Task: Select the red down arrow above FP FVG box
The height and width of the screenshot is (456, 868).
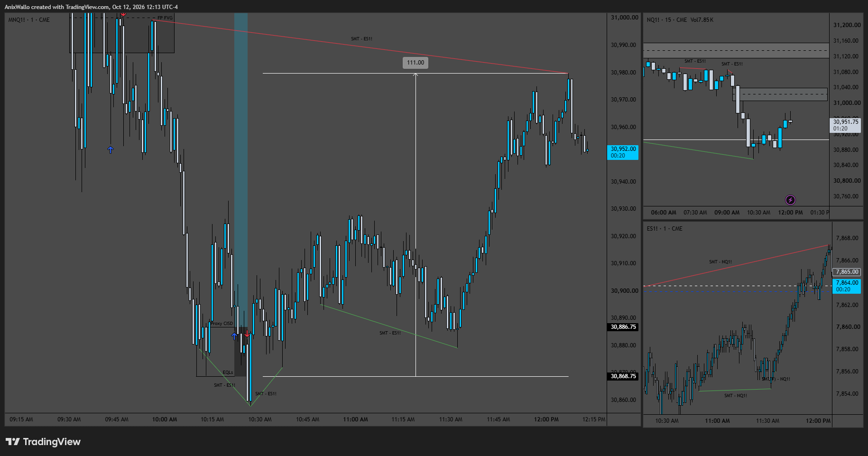Action: pos(123,14)
